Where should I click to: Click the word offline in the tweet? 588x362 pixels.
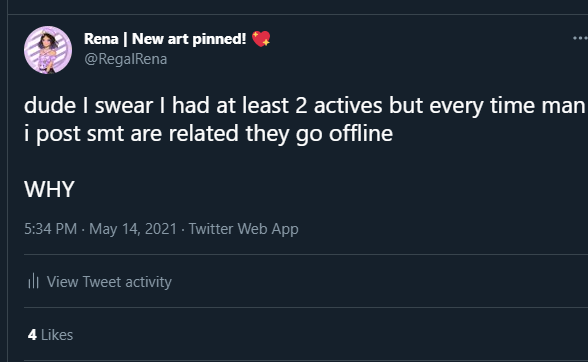coord(361,133)
